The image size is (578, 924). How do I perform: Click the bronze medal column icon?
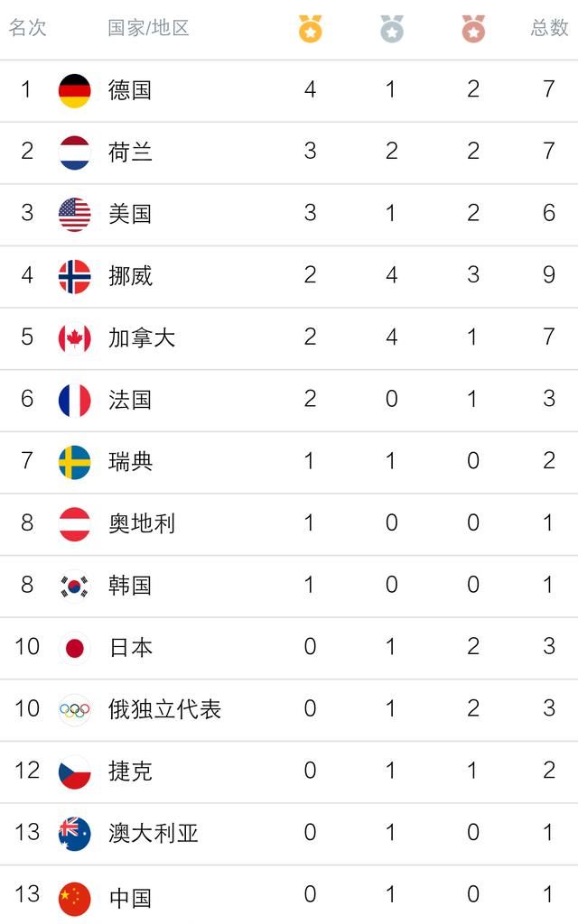(473, 28)
